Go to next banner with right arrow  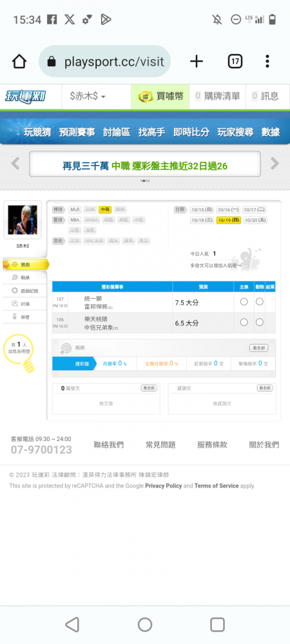coord(275,164)
